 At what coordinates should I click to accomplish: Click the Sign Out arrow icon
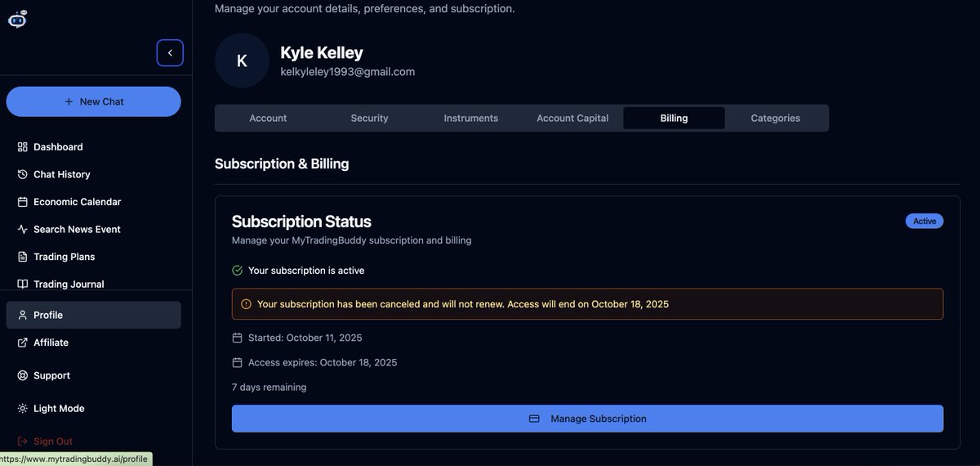pos(23,441)
